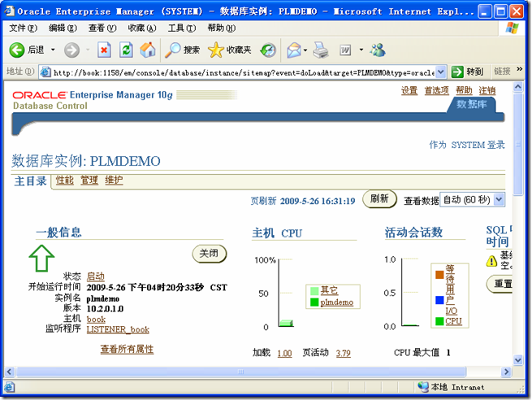The image size is (532, 400).
Task: Click the plmdemo legend link
Action: click(x=336, y=302)
